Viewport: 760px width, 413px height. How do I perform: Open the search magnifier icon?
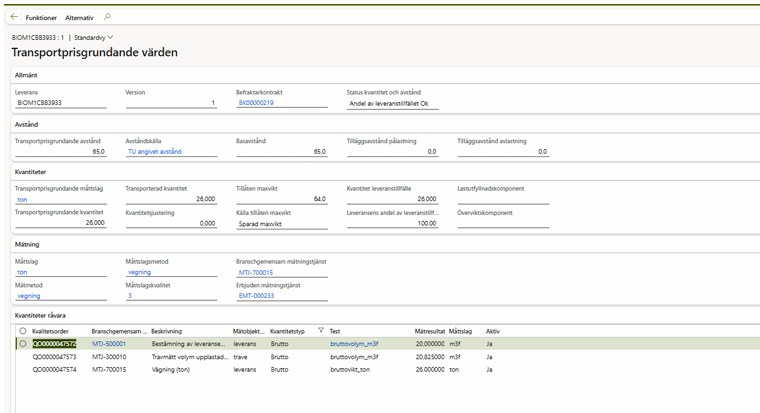(x=107, y=18)
